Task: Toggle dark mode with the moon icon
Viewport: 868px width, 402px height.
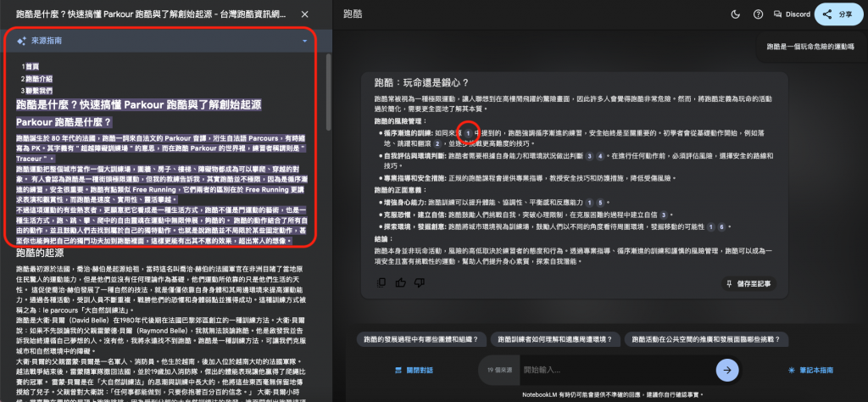Action: (x=736, y=14)
